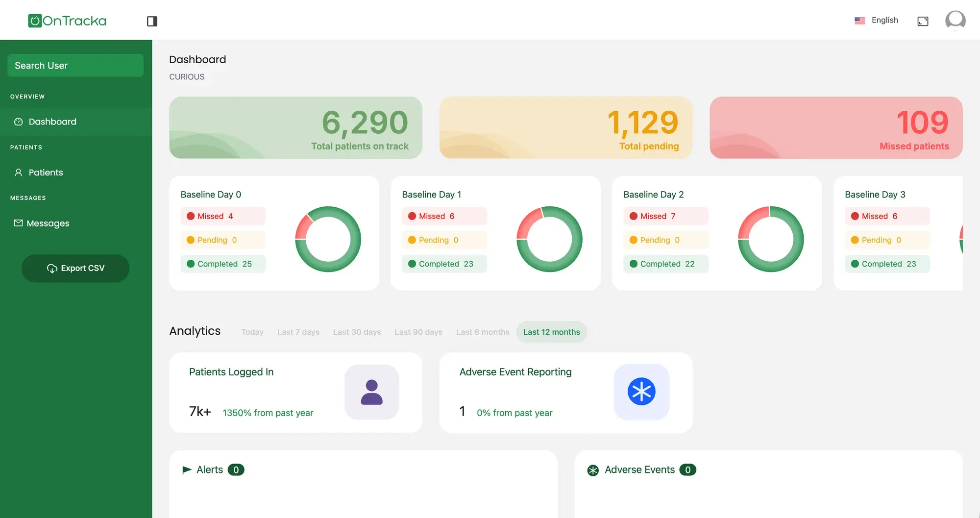
Task: Click the Dashboard gauge icon in sidebar
Action: click(19, 122)
